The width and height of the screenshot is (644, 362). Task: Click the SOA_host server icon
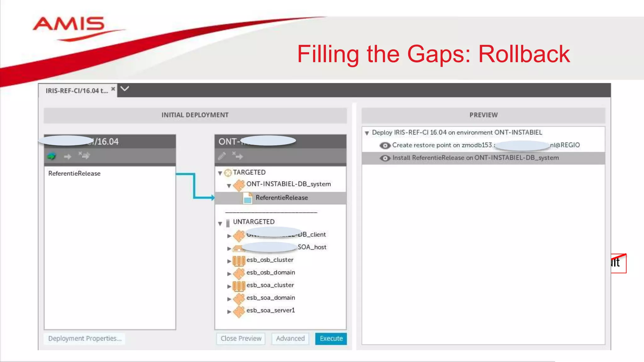click(x=239, y=249)
